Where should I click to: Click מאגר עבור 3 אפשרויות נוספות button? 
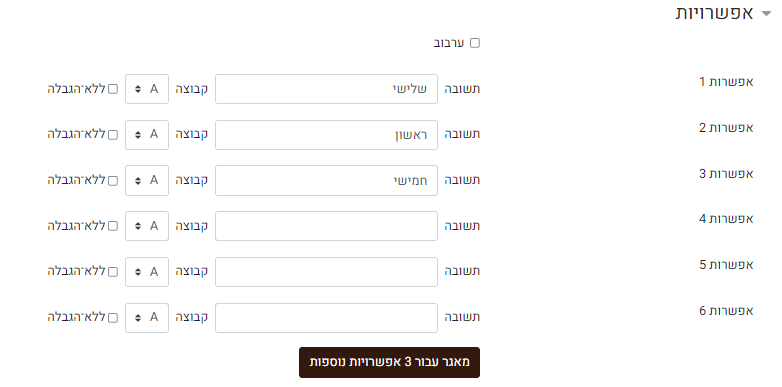click(390, 363)
